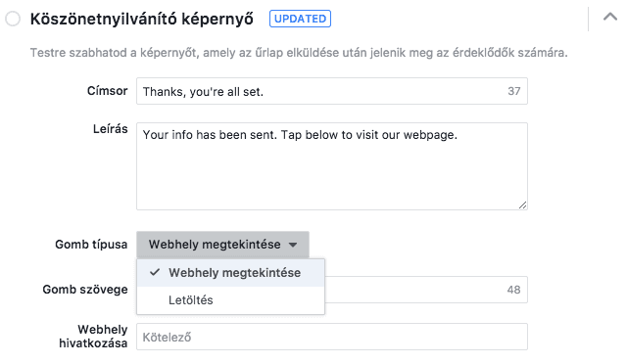Viewport: 627px width, 364px height.
Task: Click the UPDATED badge
Action: pos(300,19)
